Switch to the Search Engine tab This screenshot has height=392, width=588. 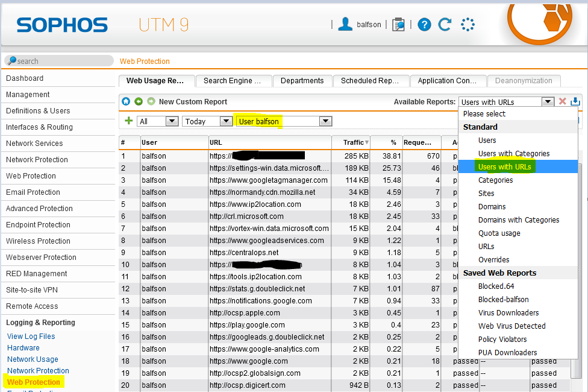(234, 81)
